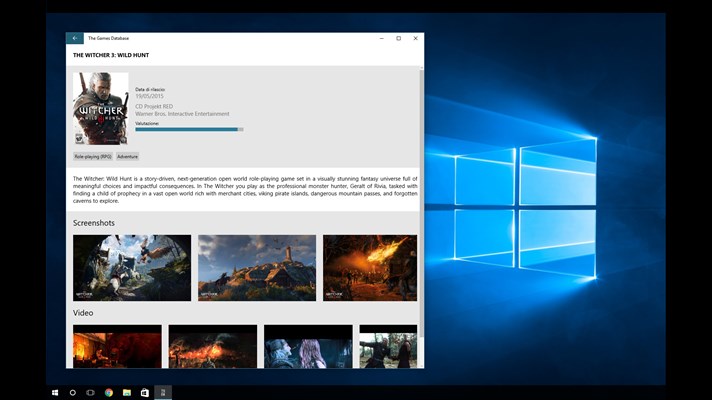Click 'The Games Database' title bar text
The height and width of the screenshot is (400, 712).
pyautogui.click(x=109, y=39)
